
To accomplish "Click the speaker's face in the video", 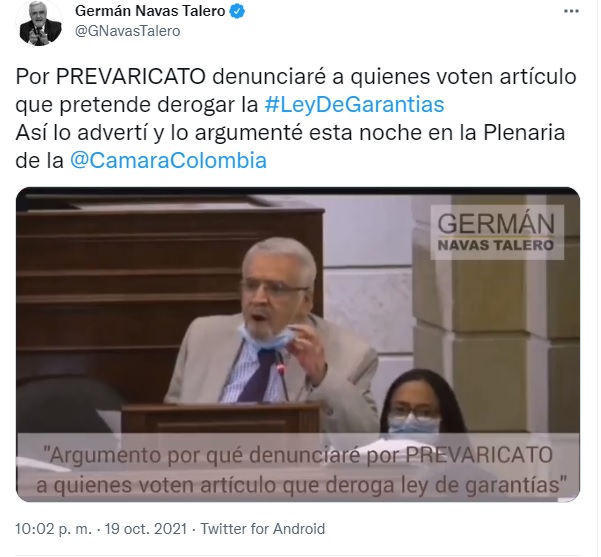I will (x=276, y=289).
